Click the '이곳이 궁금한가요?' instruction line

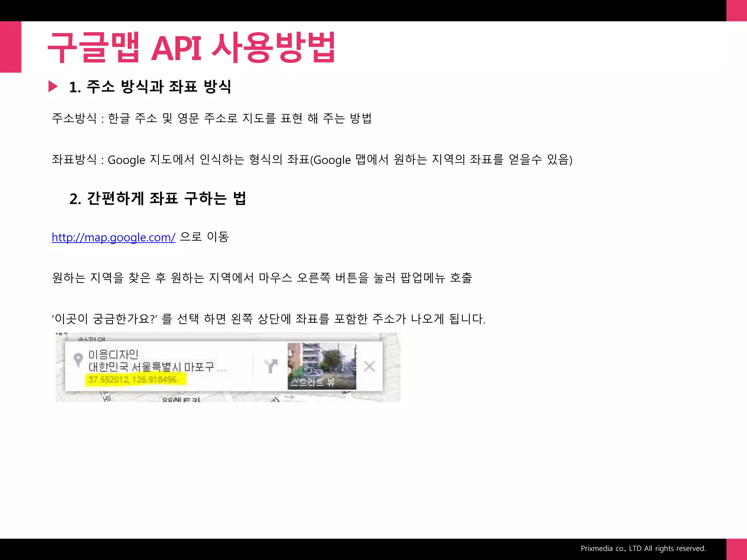click(268, 319)
